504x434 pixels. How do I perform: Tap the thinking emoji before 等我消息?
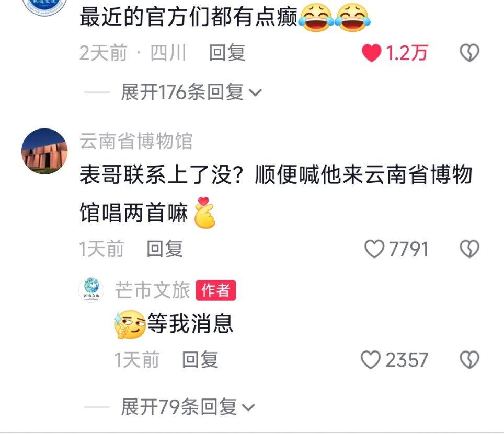coord(130,324)
